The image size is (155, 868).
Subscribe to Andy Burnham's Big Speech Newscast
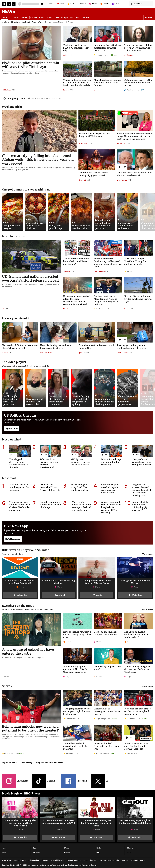20,595
